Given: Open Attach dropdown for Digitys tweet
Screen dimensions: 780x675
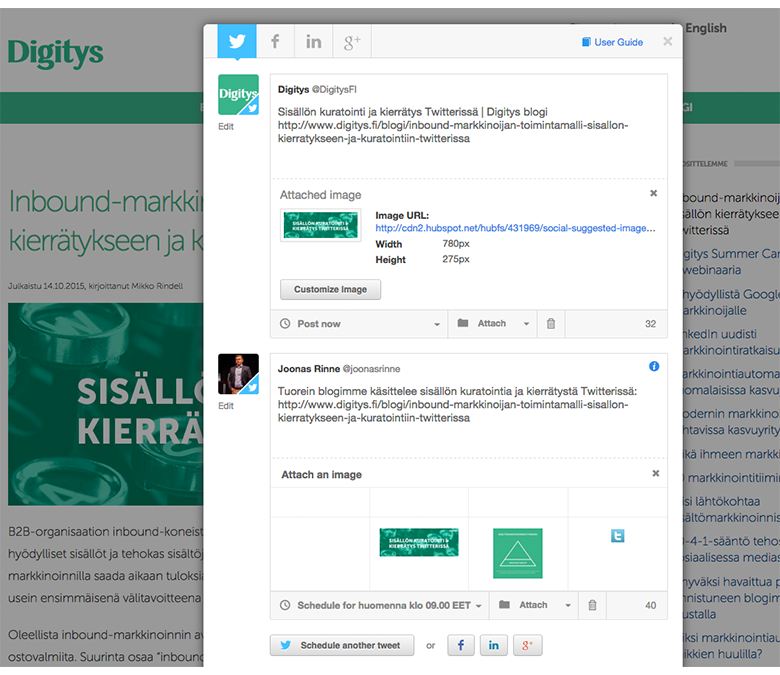Looking at the screenshot, I should (492, 324).
